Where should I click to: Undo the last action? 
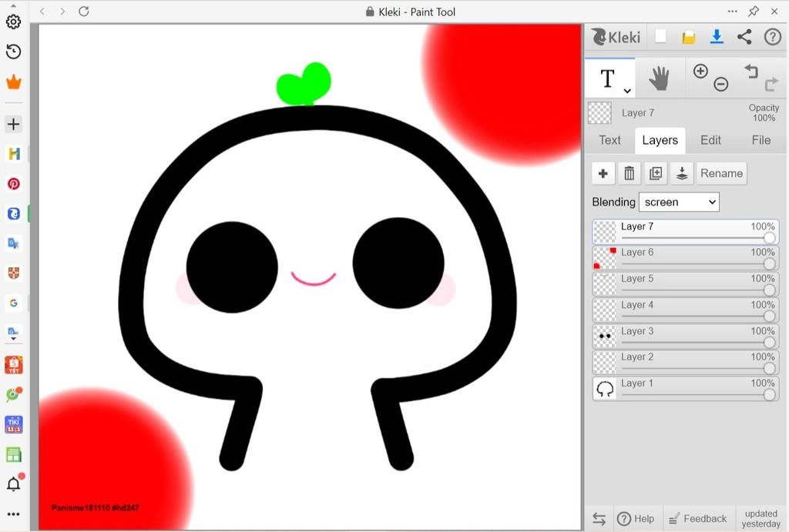point(750,71)
